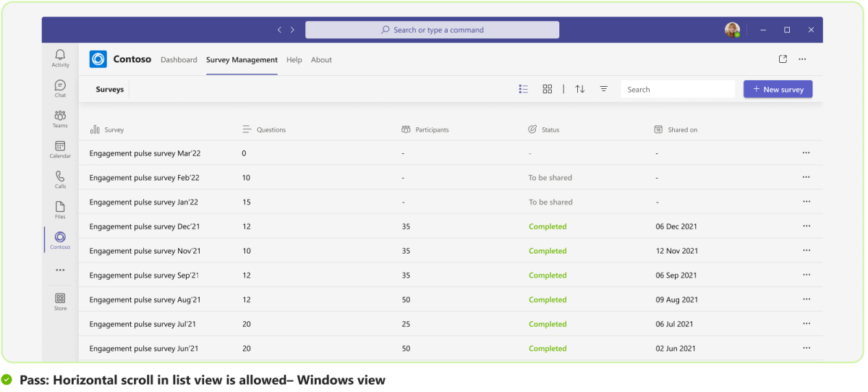Click To be shared status of Feb'22
Image resolution: width=868 pixels, height=392 pixels.
point(550,178)
